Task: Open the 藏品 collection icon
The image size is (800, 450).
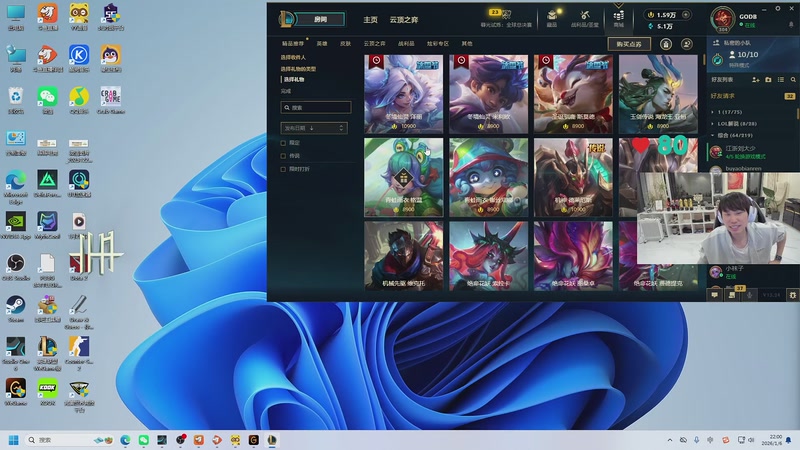Action: [552, 18]
